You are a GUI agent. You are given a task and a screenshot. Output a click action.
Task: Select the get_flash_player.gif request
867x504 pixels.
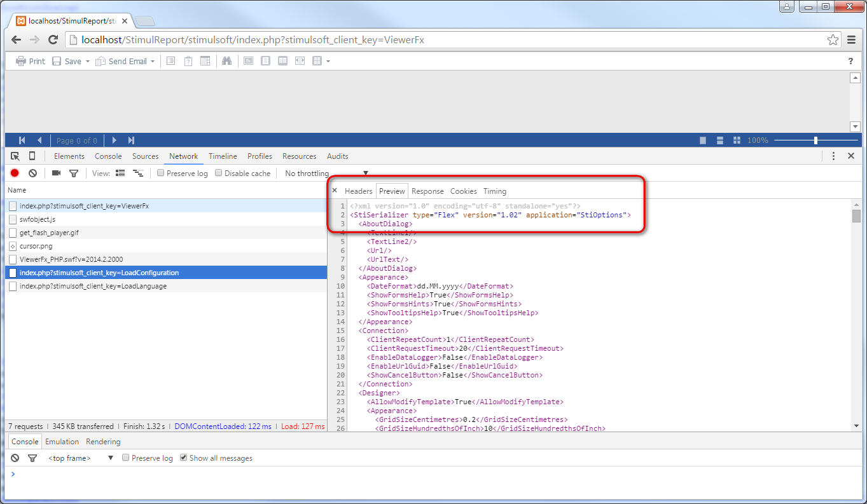point(166,233)
